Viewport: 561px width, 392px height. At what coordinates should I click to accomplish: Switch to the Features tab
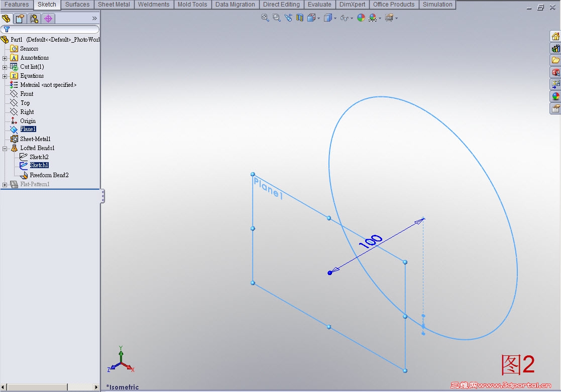17,5
